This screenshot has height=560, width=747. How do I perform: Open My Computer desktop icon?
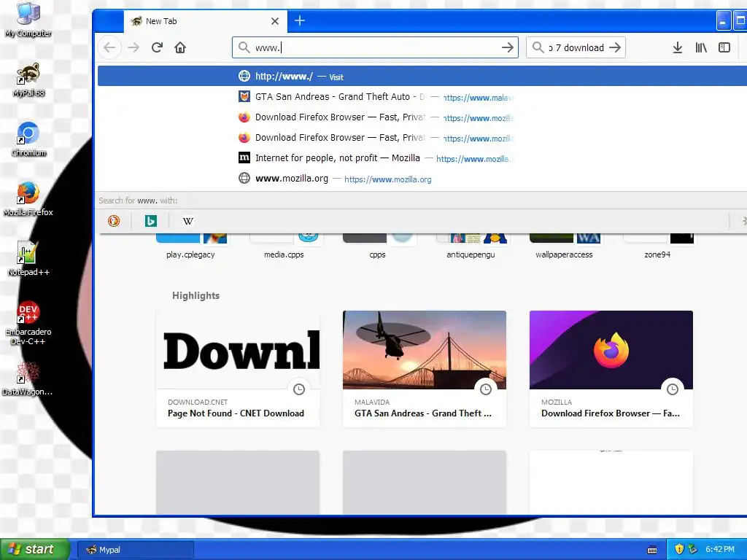point(28,20)
